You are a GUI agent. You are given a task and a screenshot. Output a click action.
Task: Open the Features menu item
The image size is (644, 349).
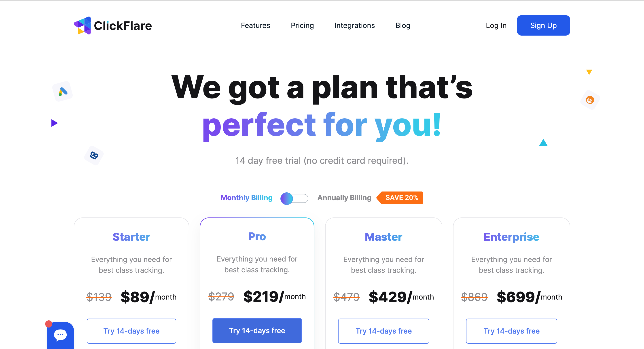(x=255, y=26)
